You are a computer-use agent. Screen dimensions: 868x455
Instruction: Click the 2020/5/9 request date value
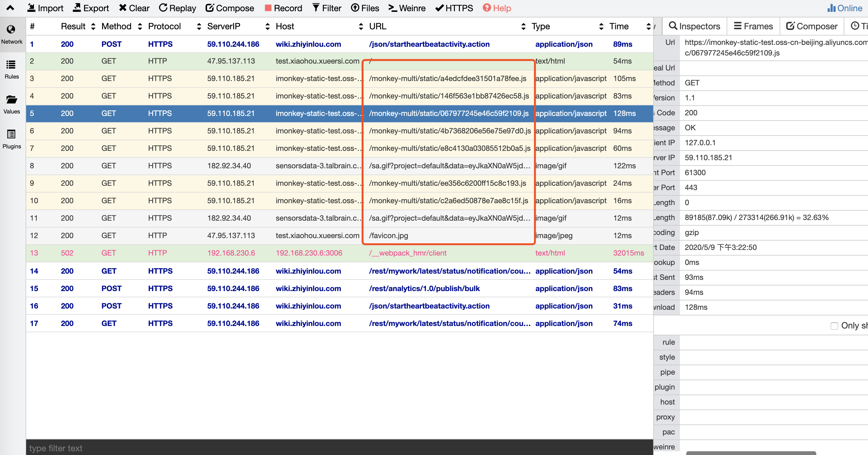click(720, 247)
